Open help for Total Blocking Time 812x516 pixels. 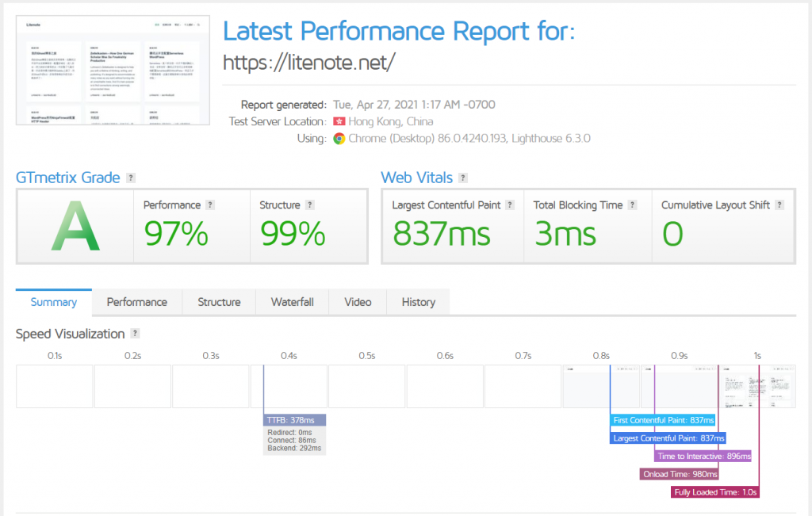(x=632, y=204)
